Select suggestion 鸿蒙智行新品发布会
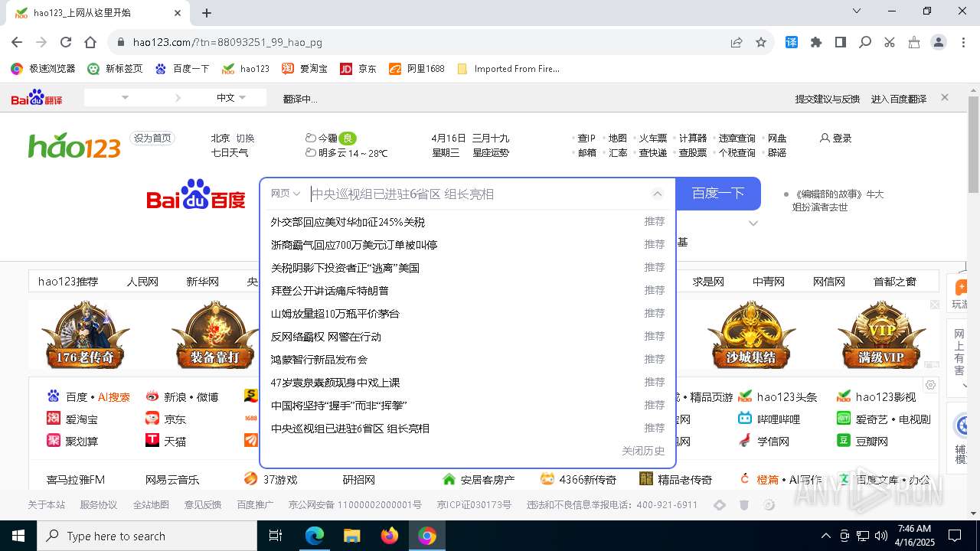The height and width of the screenshot is (551, 980). coord(319,360)
